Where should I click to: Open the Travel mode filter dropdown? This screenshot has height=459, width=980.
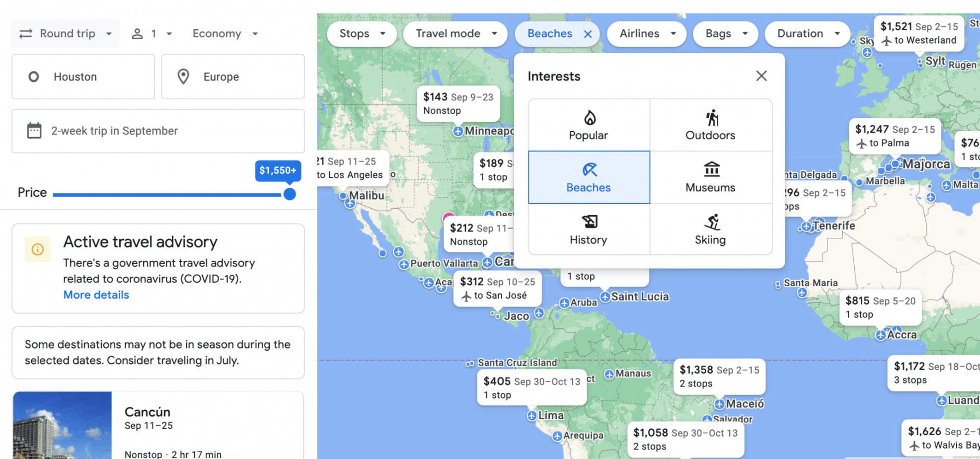tap(454, 33)
